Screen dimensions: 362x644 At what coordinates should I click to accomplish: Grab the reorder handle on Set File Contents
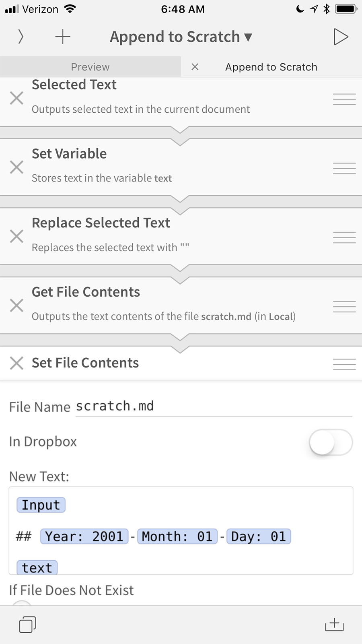tap(344, 363)
